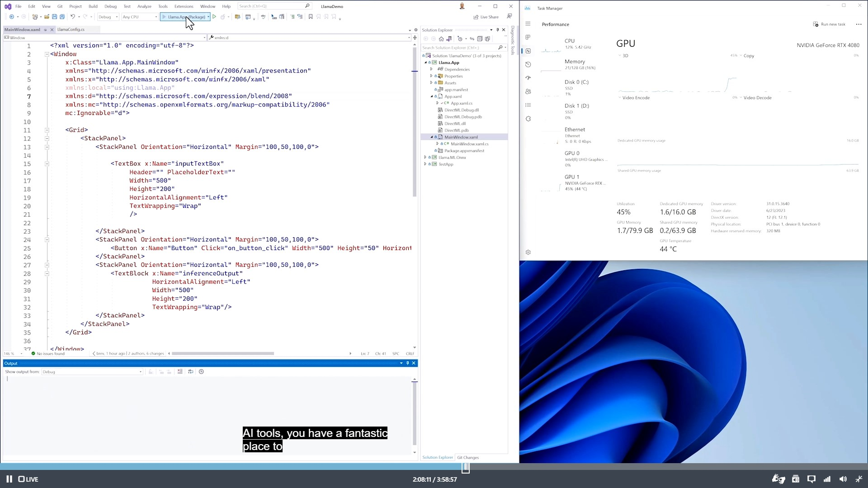The height and width of the screenshot is (488, 868).
Task: Collapse all in Solution Explorer toolbar
Action: coord(480,39)
